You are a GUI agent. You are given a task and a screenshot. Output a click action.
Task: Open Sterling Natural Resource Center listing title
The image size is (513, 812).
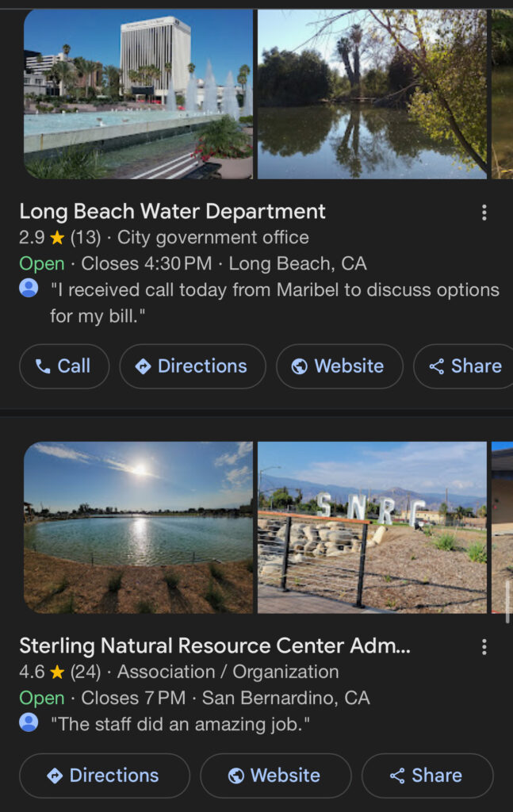pyautogui.click(x=215, y=646)
